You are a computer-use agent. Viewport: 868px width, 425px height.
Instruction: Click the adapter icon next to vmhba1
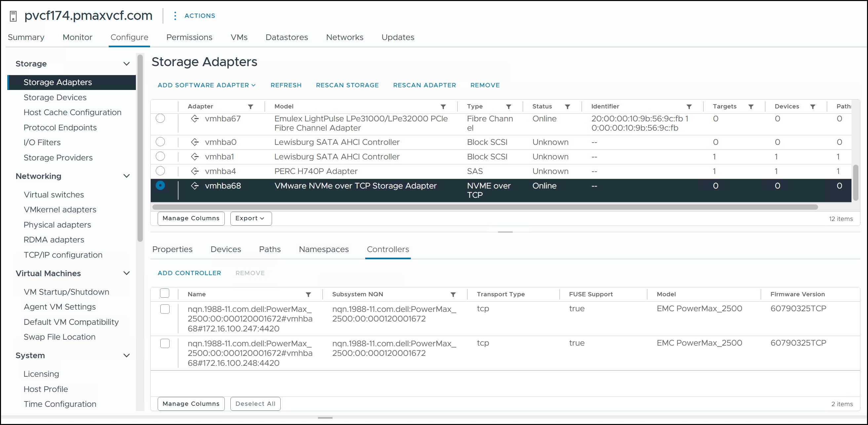point(195,156)
